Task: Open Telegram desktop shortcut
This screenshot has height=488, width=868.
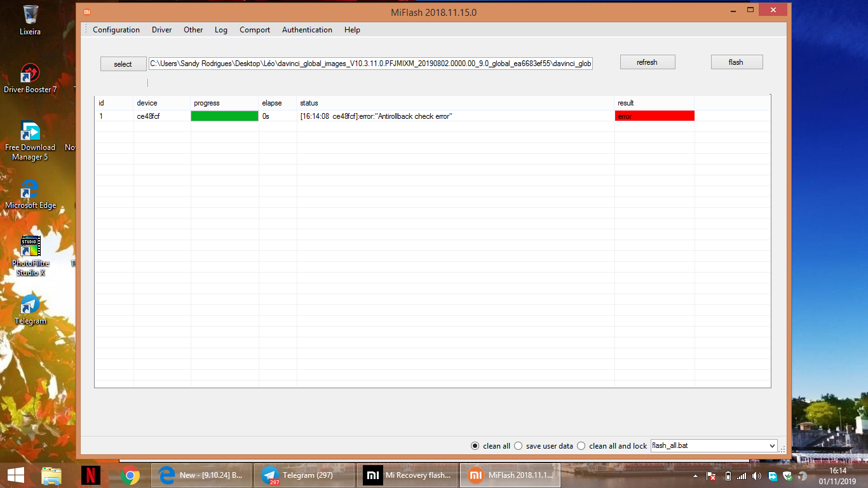Action: (30, 305)
